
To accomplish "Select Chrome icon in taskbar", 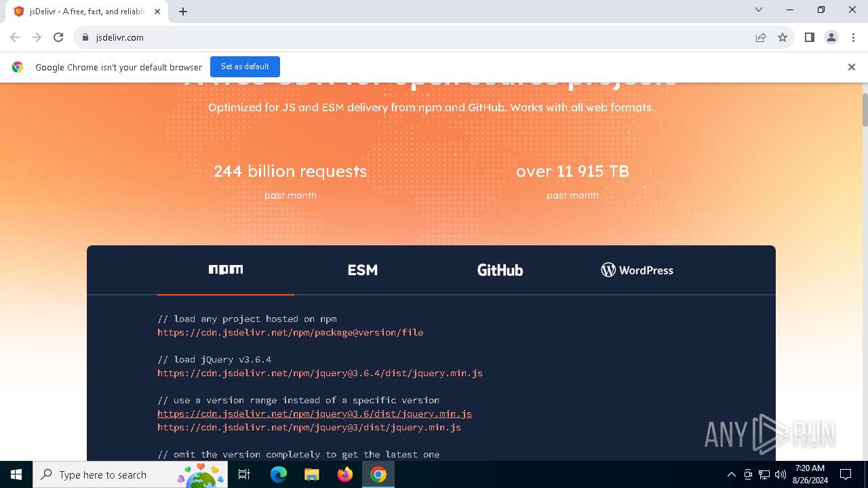I will point(378,474).
